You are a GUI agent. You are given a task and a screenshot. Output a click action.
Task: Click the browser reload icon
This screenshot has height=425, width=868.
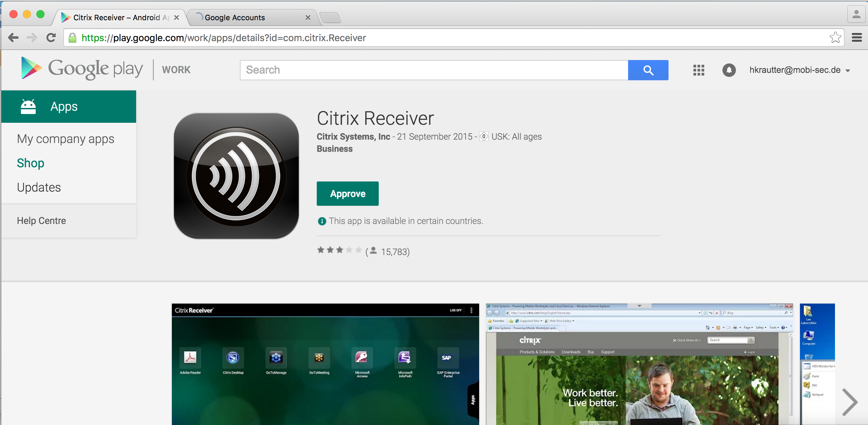51,37
